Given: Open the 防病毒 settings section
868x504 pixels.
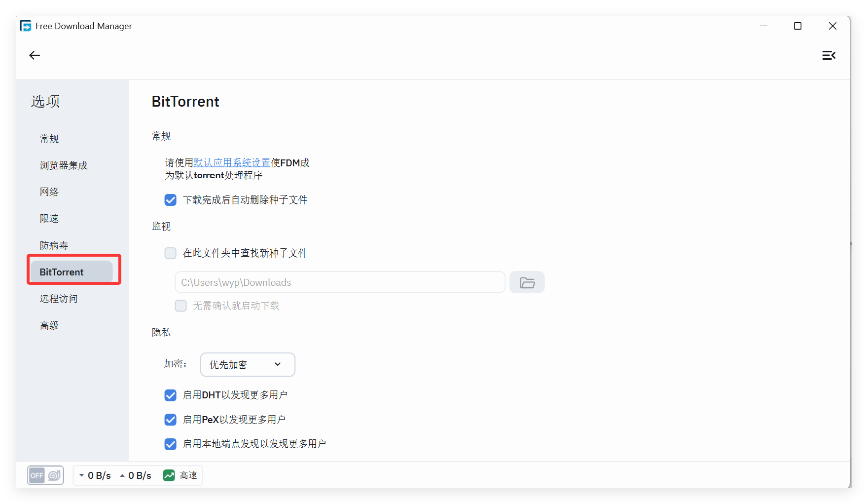Looking at the screenshot, I should (x=54, y=245).
